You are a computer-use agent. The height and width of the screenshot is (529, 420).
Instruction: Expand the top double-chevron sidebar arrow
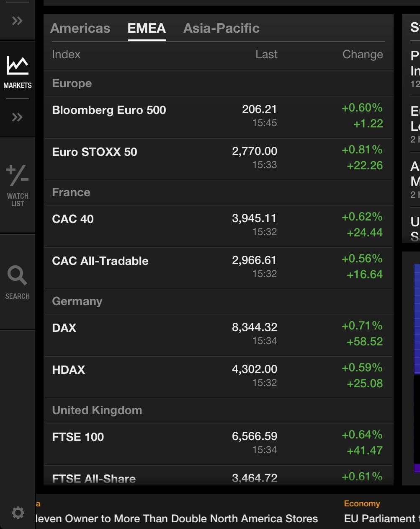point(17,21)
